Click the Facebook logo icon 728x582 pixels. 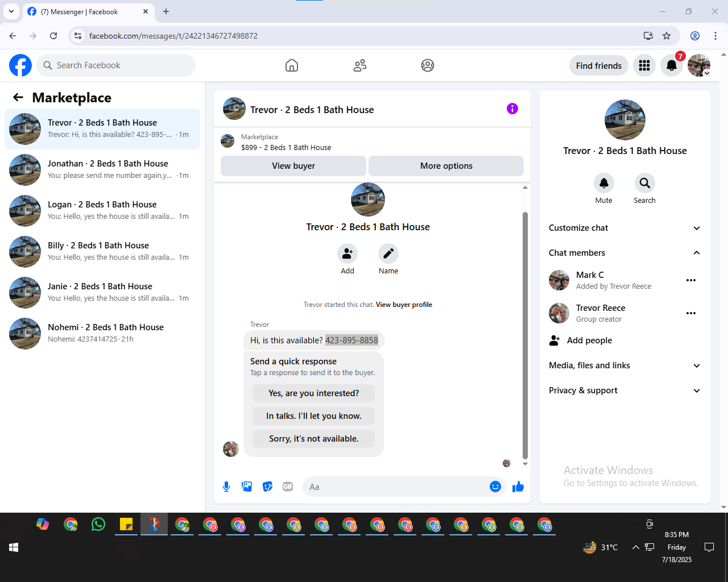point(20,65)
